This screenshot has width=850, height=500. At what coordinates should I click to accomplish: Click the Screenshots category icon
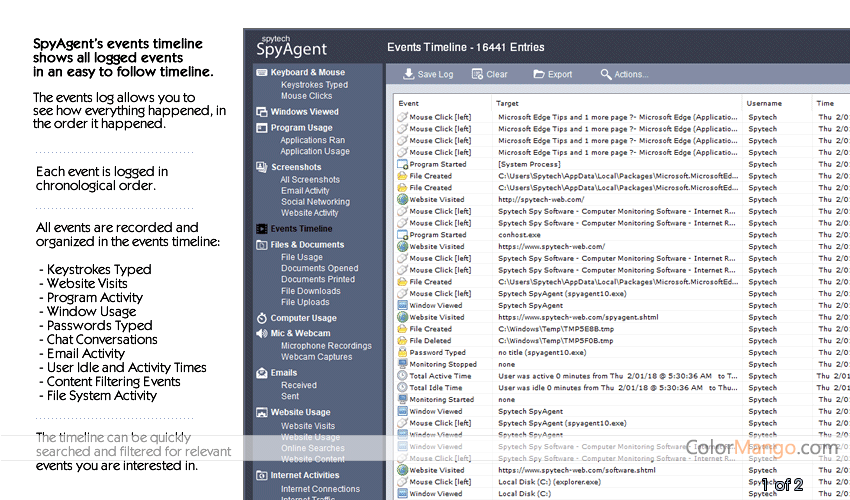click(261, 167)
